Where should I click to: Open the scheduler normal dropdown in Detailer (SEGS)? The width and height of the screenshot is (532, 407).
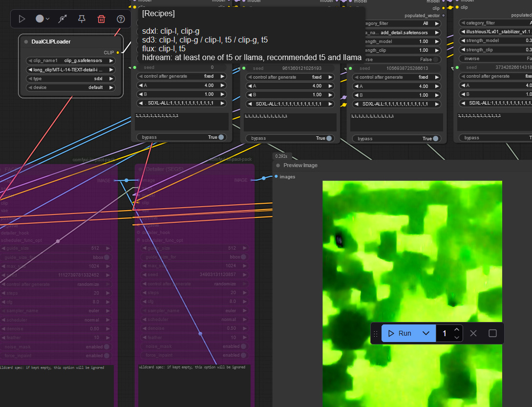pos(194,320)
